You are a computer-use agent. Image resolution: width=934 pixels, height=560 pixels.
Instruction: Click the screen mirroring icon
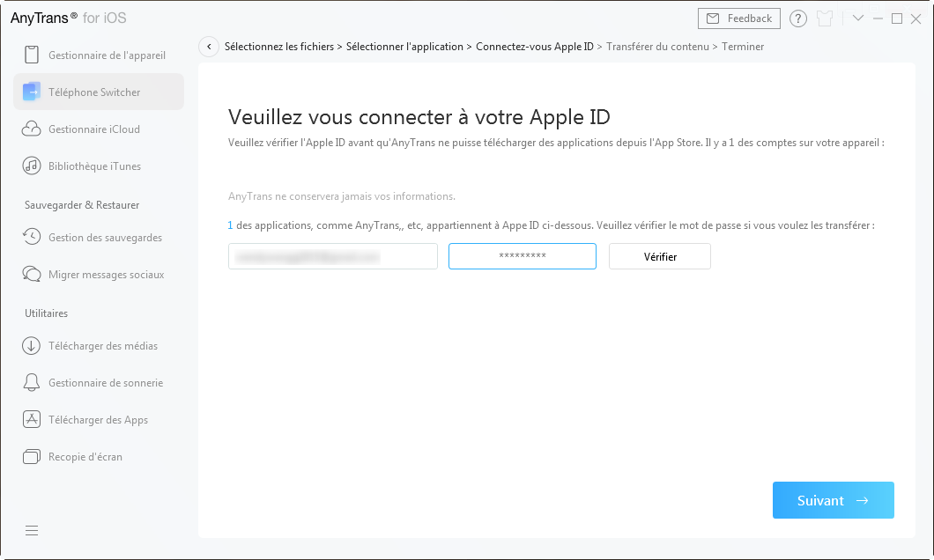tap(32, 456)
